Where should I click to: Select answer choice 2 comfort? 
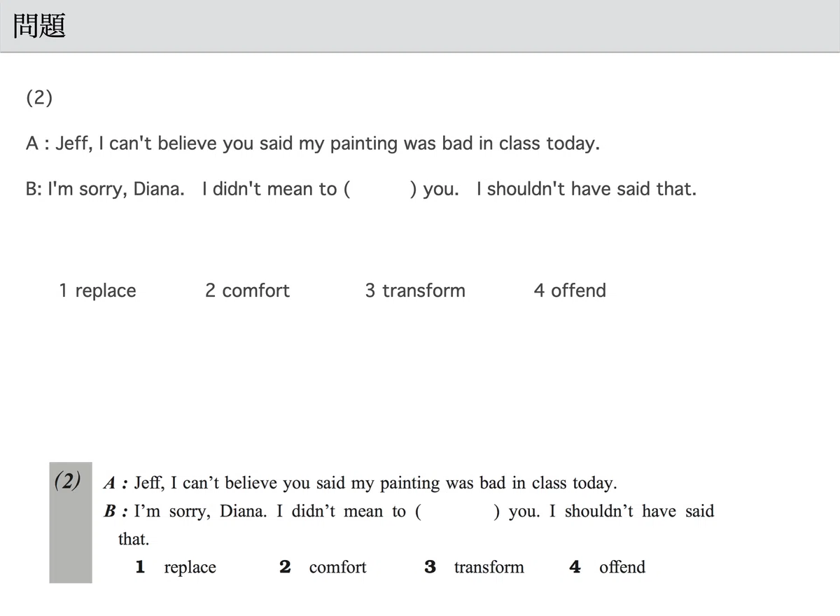pos(247,290)
